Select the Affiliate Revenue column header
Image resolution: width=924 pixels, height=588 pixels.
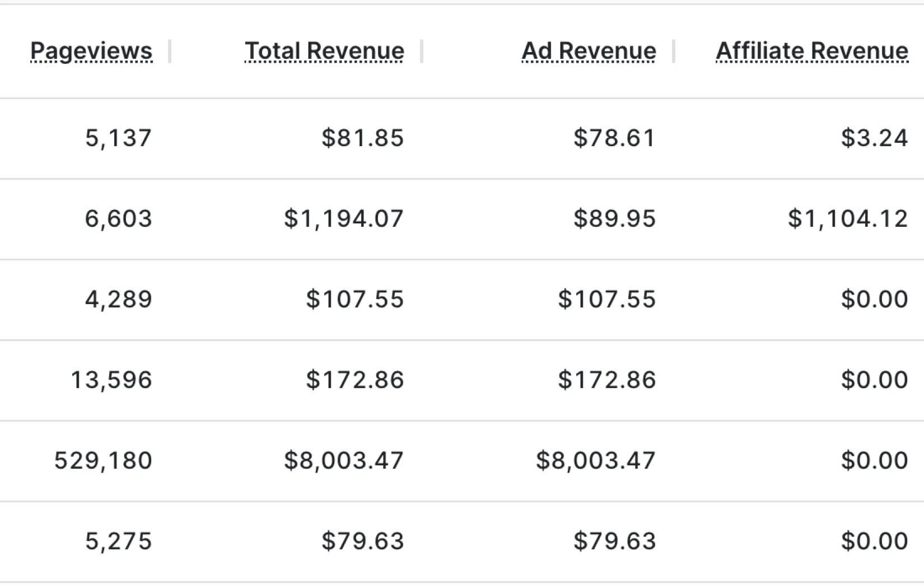point(812,51)
